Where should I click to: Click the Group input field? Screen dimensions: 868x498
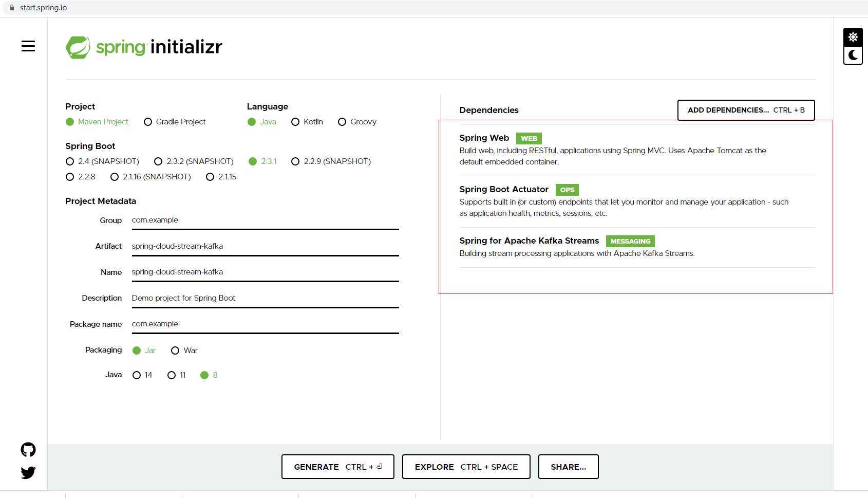click(x=265, y=220)
